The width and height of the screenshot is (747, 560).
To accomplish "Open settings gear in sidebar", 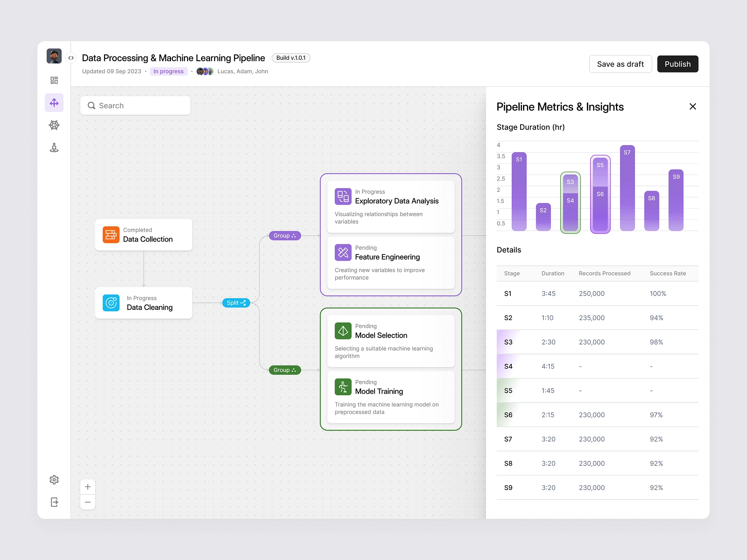I will click(x=54, y=480).
